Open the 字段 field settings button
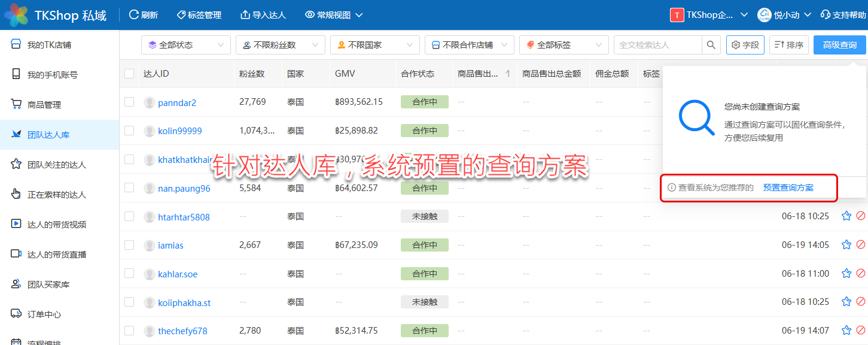The image size is (868, 345). coord(745,45)
